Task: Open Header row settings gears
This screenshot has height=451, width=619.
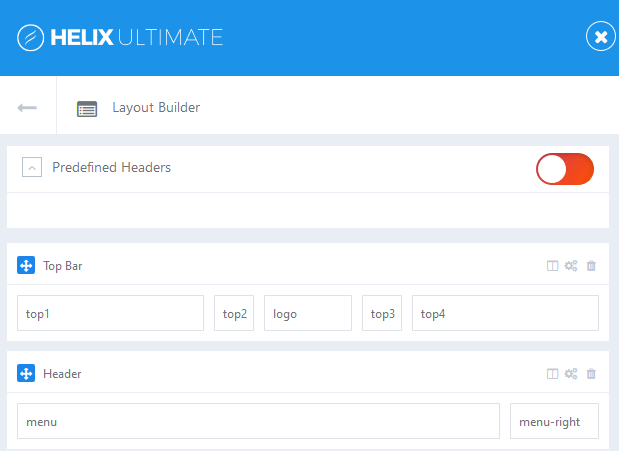Action: (x=571, y=374)
